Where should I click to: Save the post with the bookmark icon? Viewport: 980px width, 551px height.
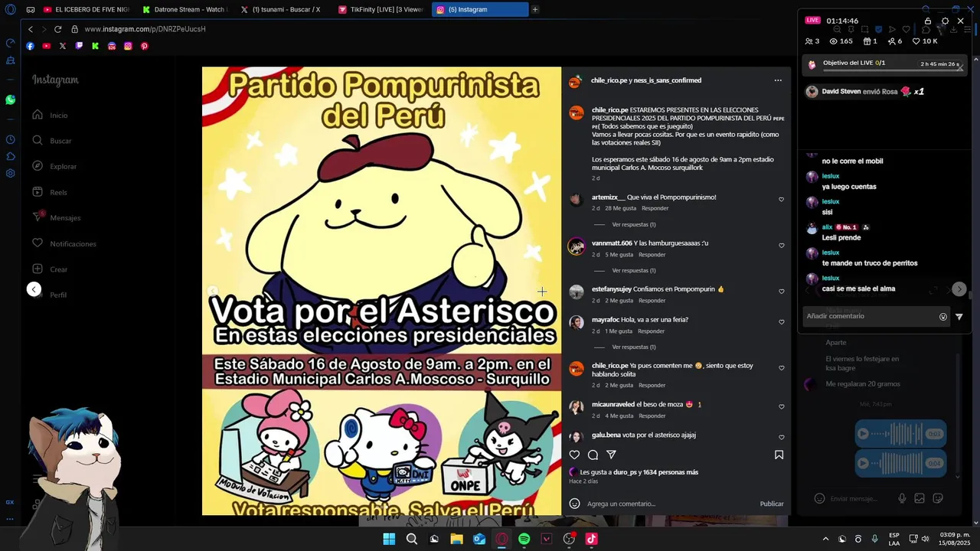coord(779,455)
